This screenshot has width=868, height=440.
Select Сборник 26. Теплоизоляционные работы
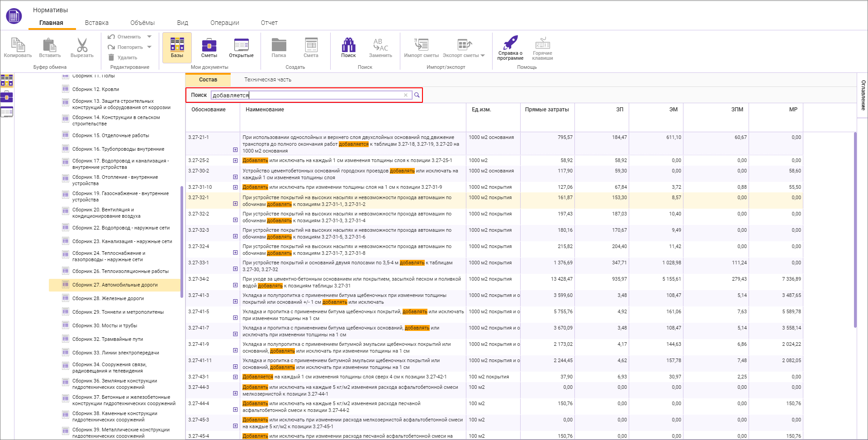(x=120, y=271)
